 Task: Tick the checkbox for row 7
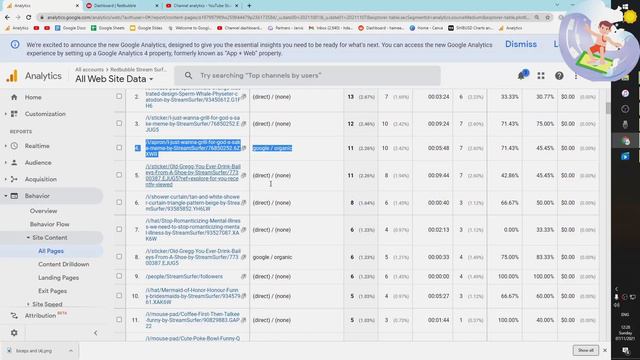click(x=119, y=229)
